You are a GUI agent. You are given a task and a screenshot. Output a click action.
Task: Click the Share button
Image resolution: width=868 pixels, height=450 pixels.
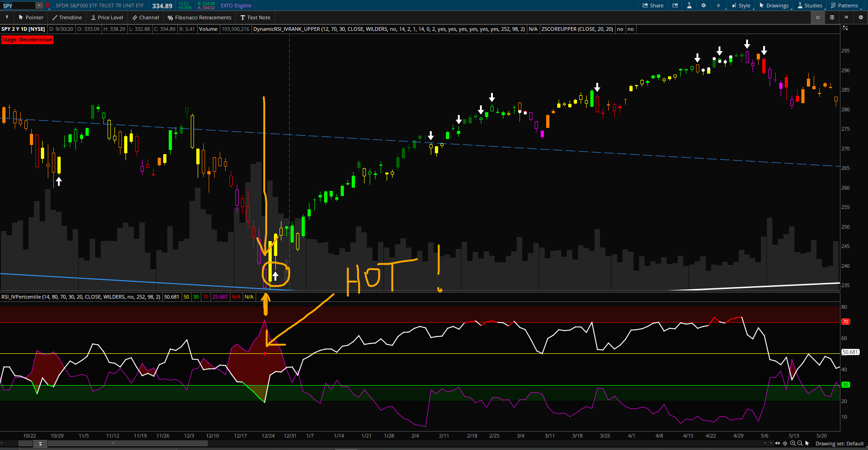click(x=653, y=6)
